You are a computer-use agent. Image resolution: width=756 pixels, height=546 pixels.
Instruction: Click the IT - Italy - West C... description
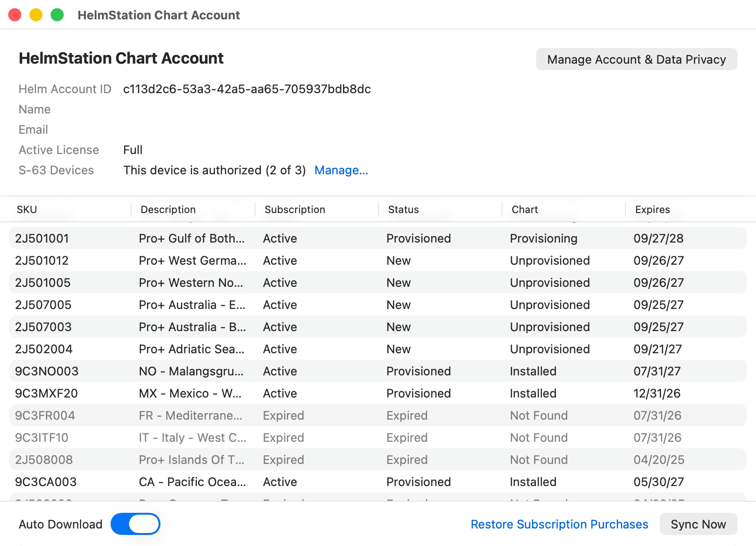coord(192,438)
